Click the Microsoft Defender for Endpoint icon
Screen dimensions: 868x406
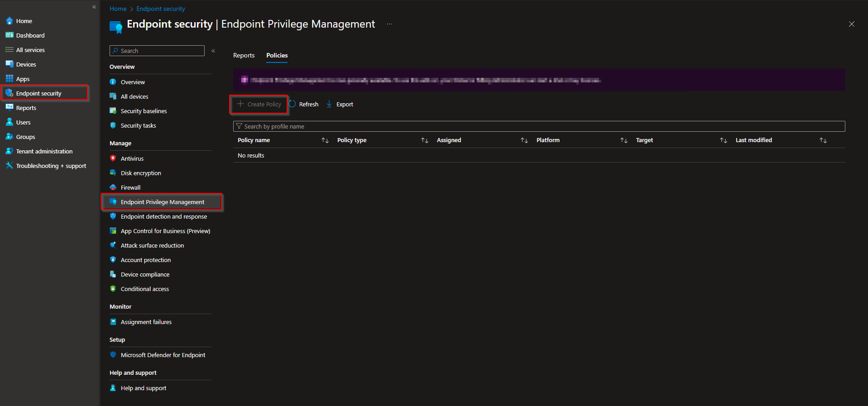coord(113,355)
